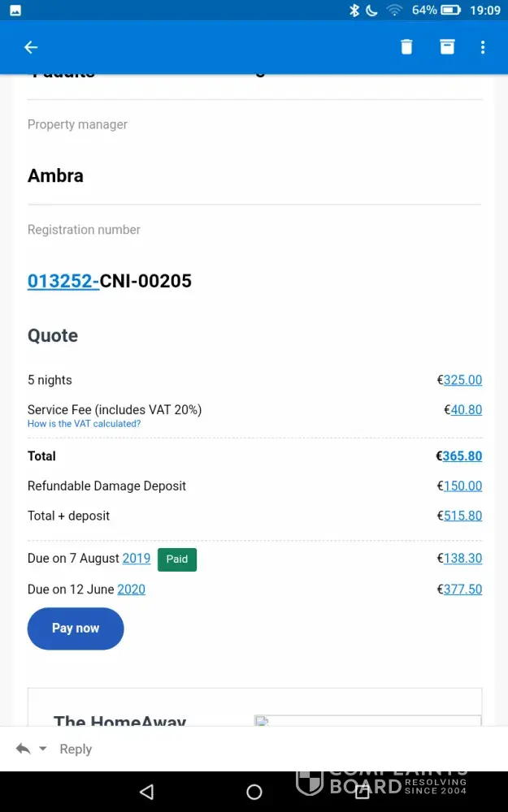The image size is (508, 812).
Task: Tap the green Paid status badge
Action: tap(177, 559)
